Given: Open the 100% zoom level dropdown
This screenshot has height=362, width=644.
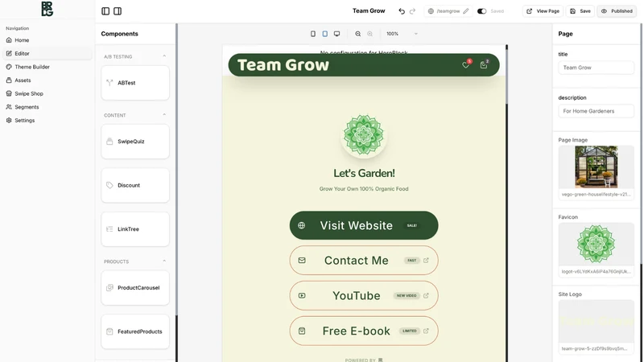Looking at the screenshot, I should pyautogui.click(x=402, y=34).
